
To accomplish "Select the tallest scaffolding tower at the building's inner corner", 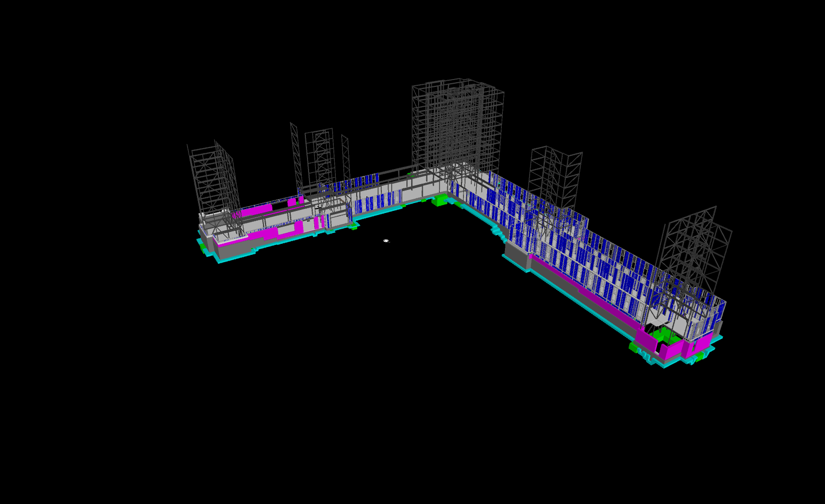I will pyautogui.click(x=457, y=128).
